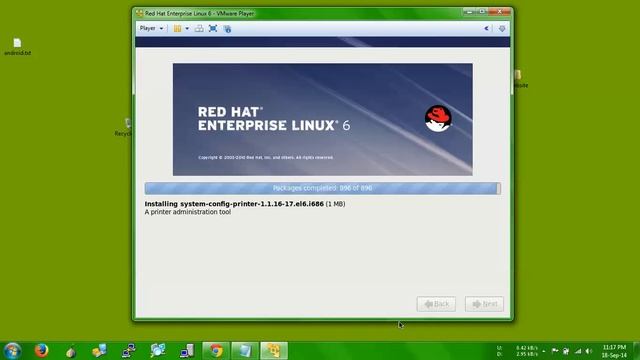
Task: Open the volume speaker tray icon
Action: click(x=589, y=351)
